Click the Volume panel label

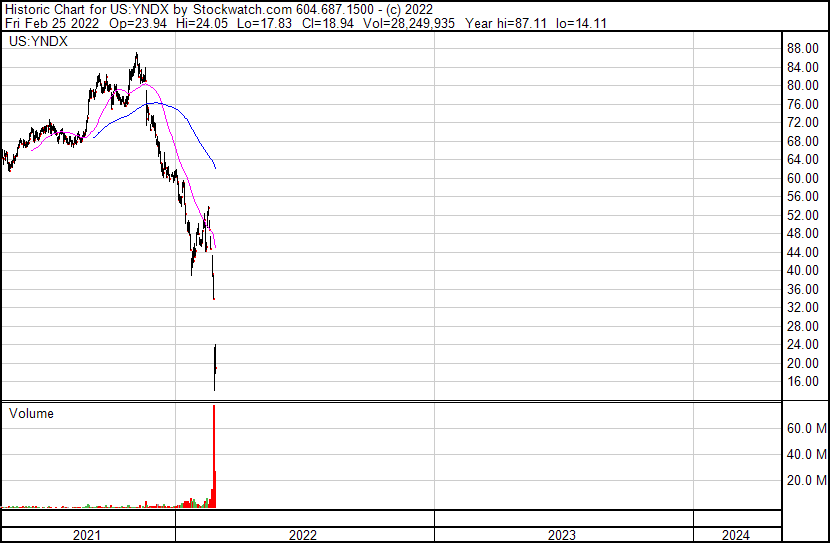[31, 413]
